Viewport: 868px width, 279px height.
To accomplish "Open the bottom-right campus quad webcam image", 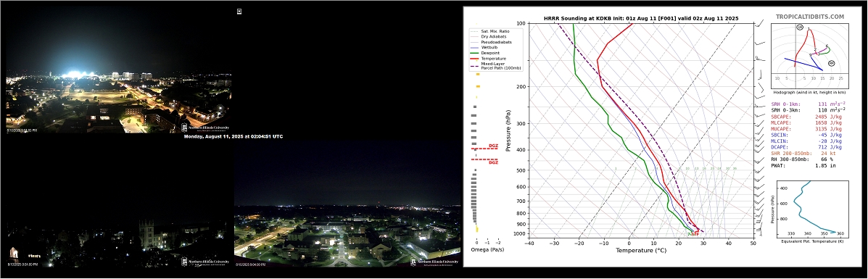I will click(x=347, y=204).
